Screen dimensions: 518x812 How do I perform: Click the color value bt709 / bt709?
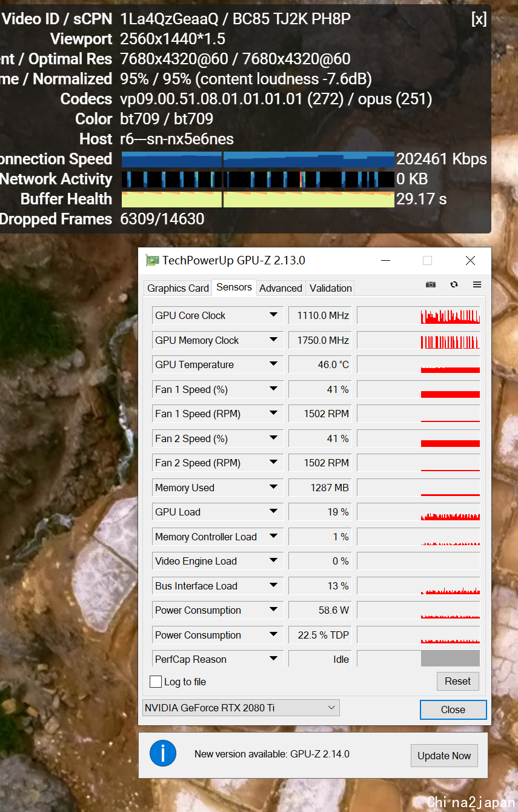click(x=167, y=119)
